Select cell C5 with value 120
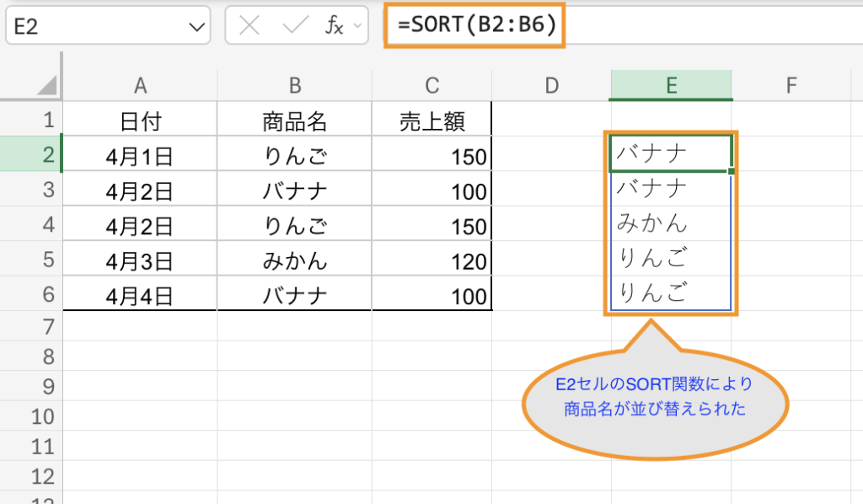This screenshot has height=504, width=863. click(x=431, y=261)
